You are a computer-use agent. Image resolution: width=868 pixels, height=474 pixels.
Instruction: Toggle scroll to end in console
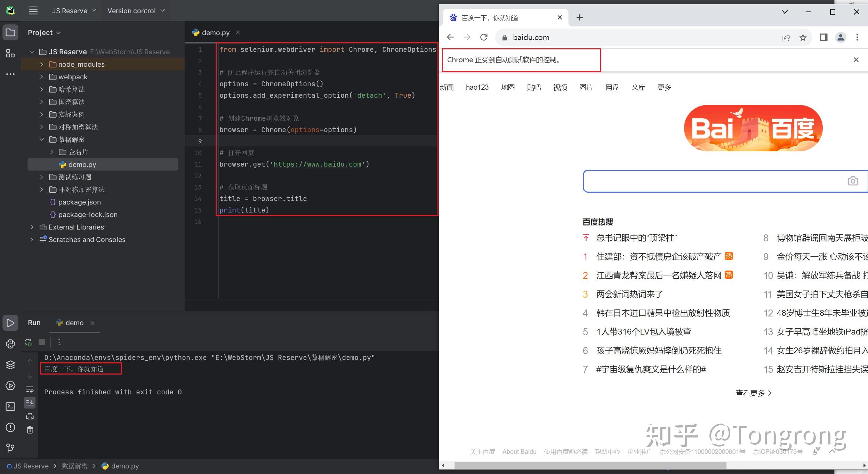pos(30,402)
